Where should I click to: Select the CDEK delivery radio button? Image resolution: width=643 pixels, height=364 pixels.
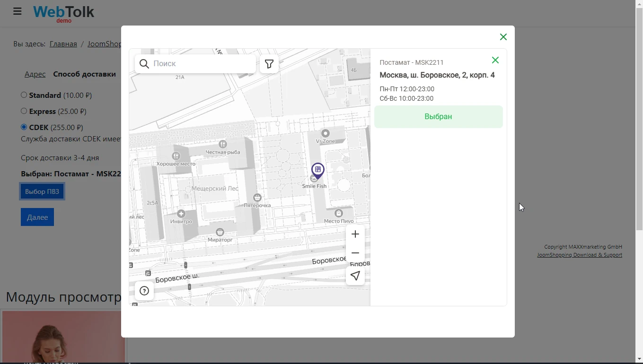coord(24,127)
